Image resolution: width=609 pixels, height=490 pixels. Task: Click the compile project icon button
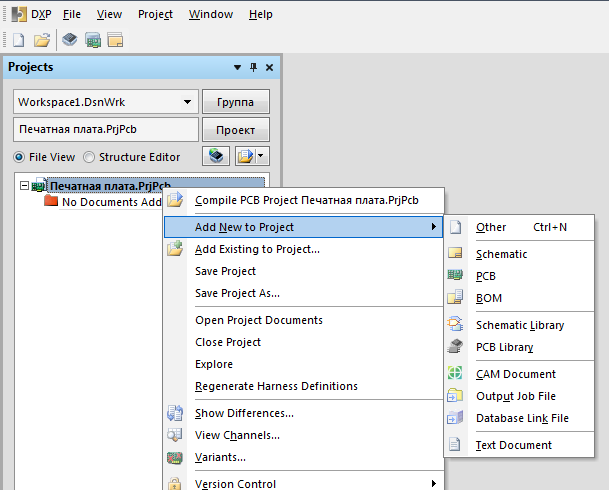[x=216, y=156]
